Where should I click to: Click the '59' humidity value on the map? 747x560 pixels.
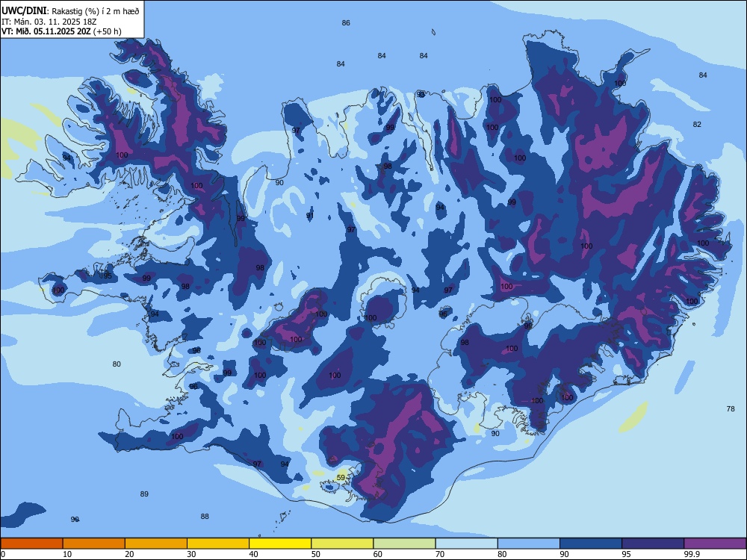point(341,477)
